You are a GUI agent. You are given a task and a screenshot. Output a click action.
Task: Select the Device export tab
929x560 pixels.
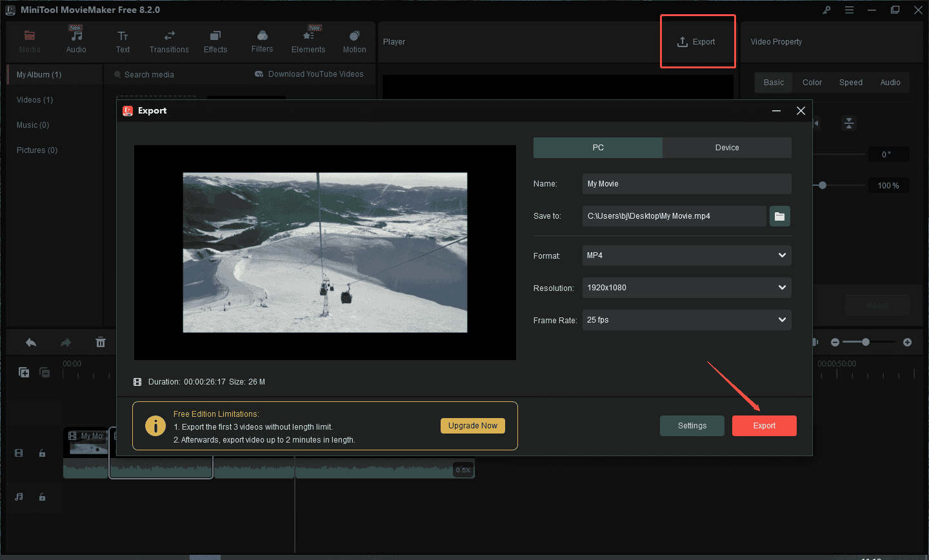click(x=727, y=148)
